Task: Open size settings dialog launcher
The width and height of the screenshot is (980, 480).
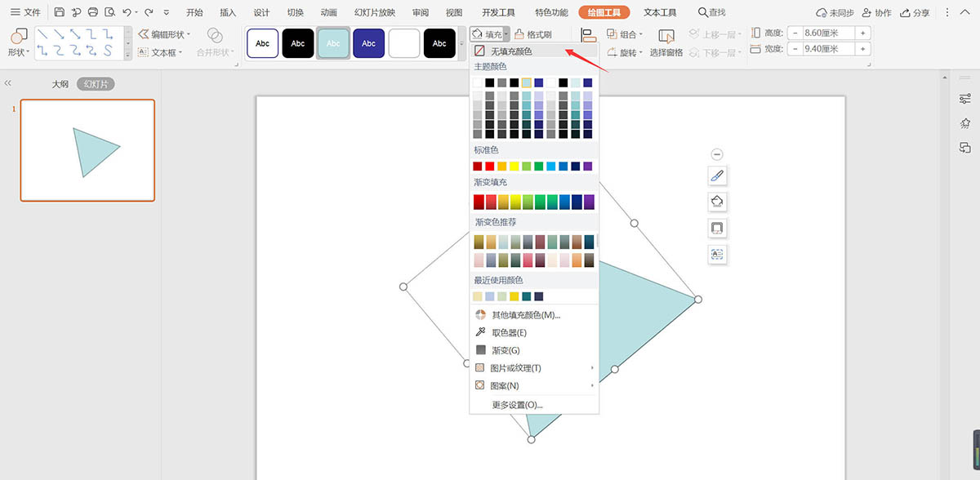Action: (x=868, y=64)
